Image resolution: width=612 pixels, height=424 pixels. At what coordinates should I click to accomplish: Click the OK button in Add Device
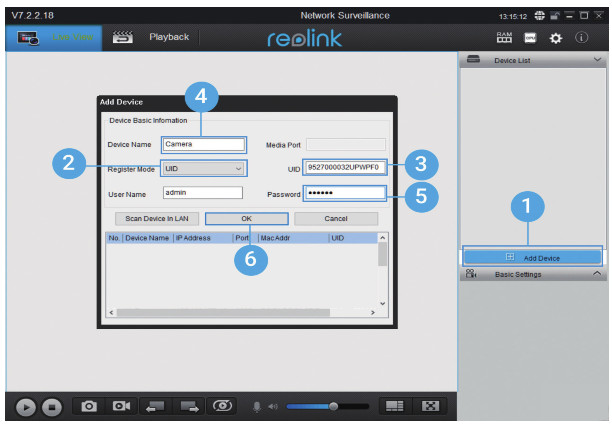tap(247, 219)
